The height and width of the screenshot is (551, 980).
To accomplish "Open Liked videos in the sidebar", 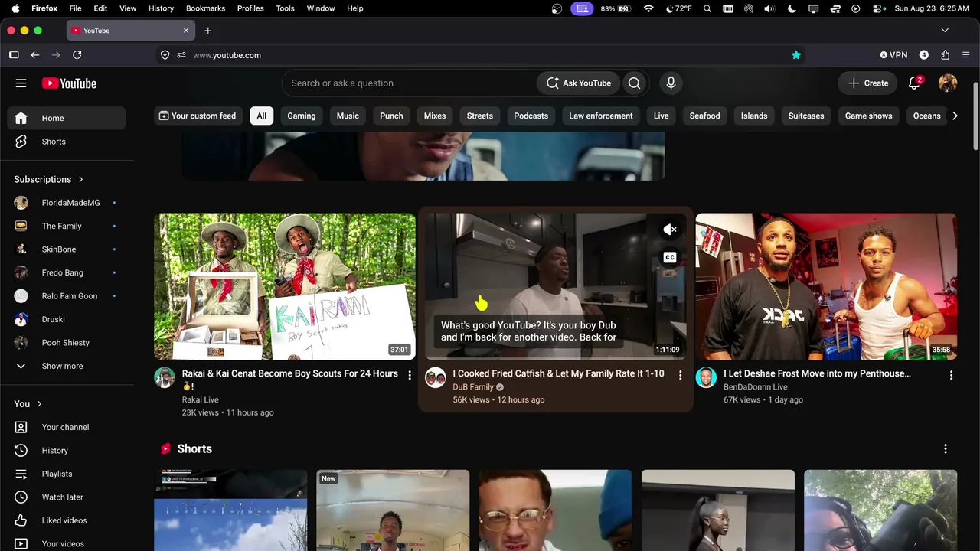I will (67, 520).
